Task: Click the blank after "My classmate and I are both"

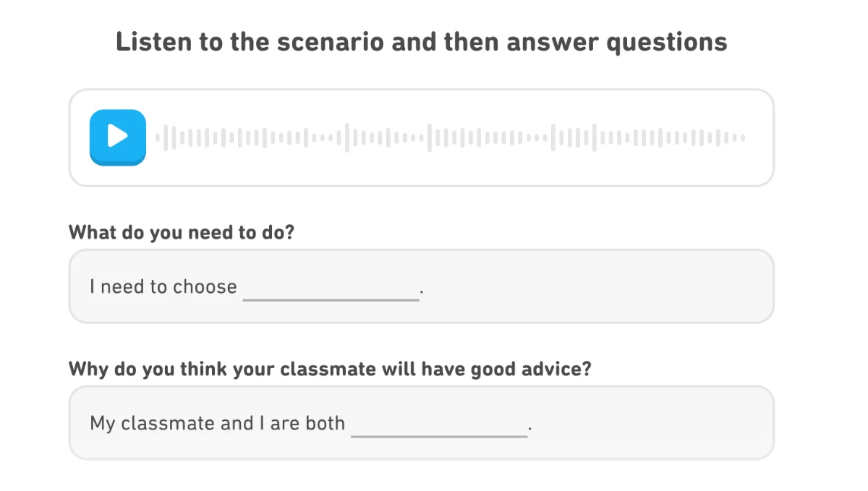Action: [x=439, y=426]
